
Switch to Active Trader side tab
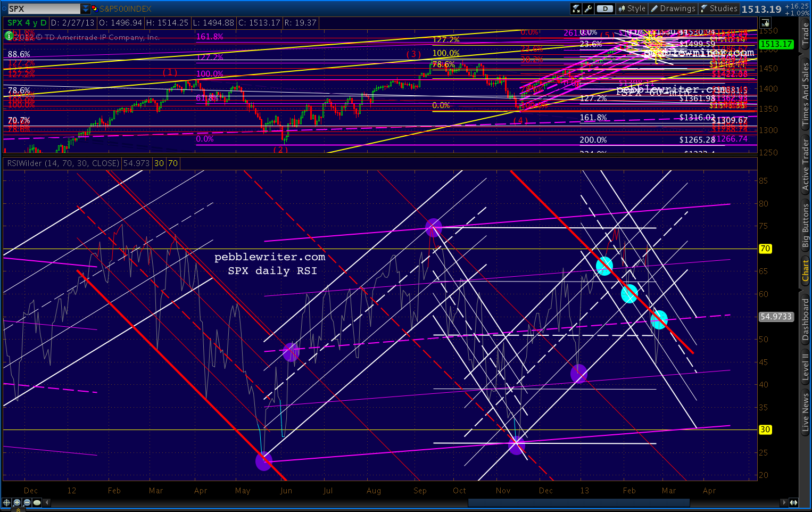[x=806, y=164]
